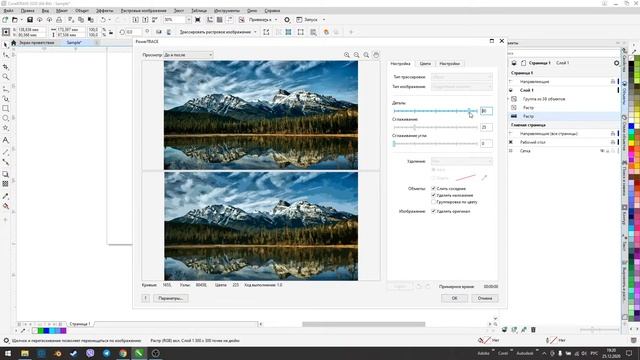Select the Pick tool in toolbox
Screen dimensions: 640x360
(x=5, y=44)
